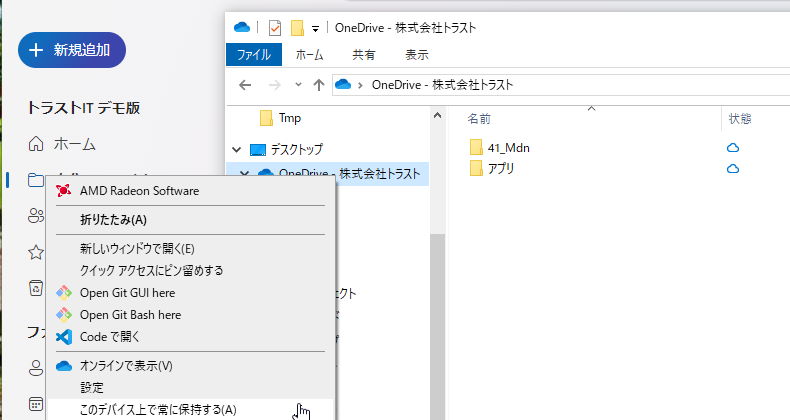Click the 新規追加 button
Image resolution: width=790 pixels, height=420 pixels.
[72, 49]
